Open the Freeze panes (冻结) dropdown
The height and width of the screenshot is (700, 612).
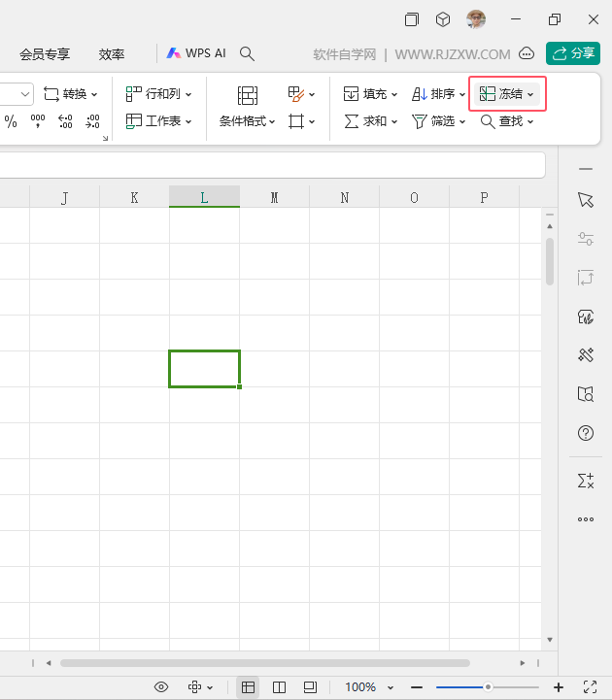pos(506,94)
